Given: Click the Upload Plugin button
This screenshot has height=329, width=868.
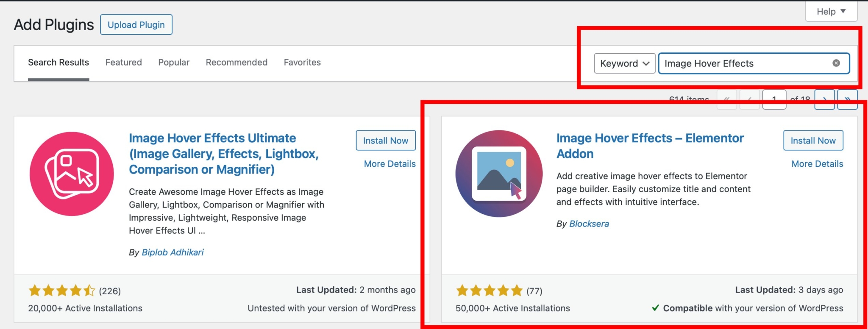Looking at the screenshot, I should click(x=136, y=24).
